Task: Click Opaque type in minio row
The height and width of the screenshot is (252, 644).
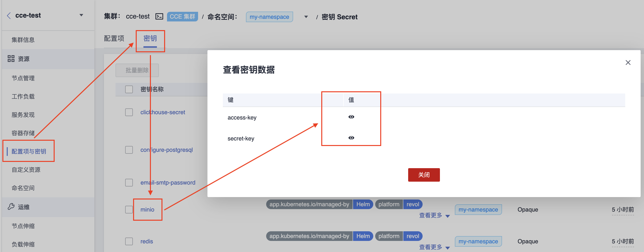Action: tap(528, 209)
